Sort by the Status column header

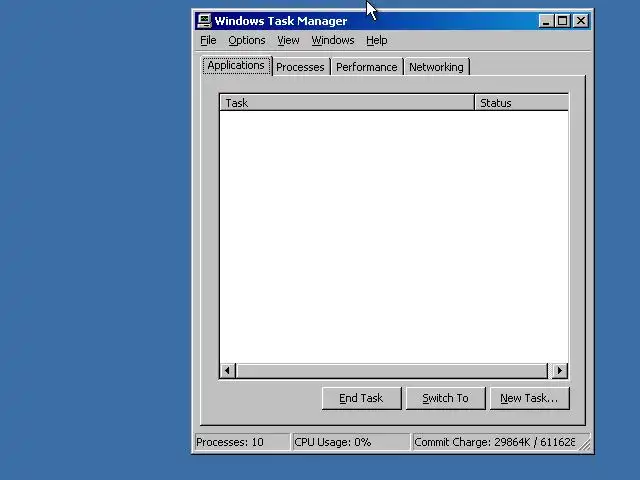click(522, 102)
